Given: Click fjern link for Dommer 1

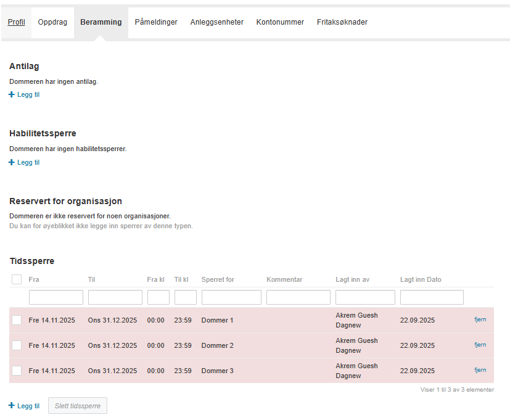Looking at the screenshot, I should [x=480, y=319].
